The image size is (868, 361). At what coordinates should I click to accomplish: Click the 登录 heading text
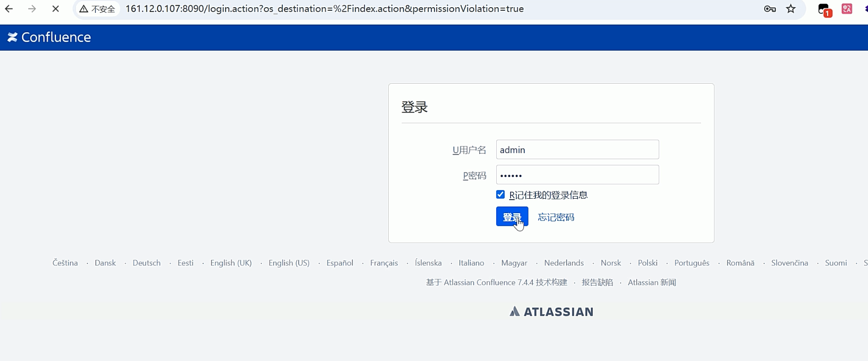tap(414, 107)
